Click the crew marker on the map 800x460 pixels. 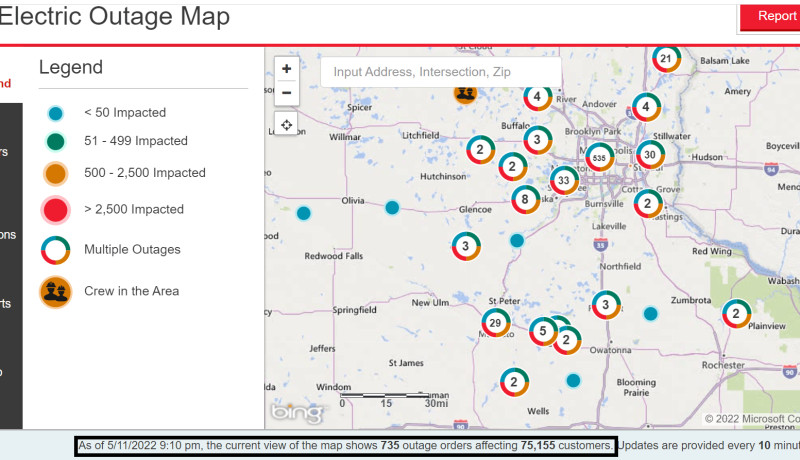click(465, 93)
